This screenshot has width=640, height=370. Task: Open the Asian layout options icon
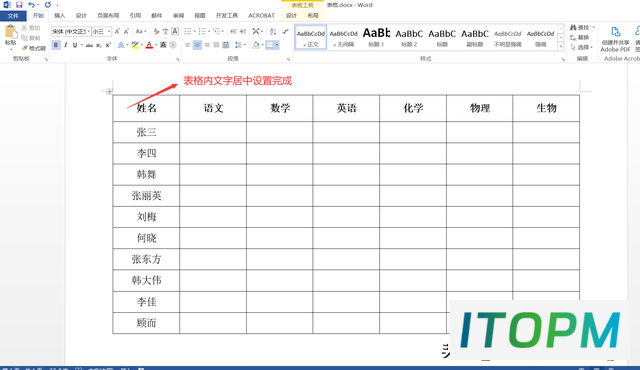click(x=257, y=31)
